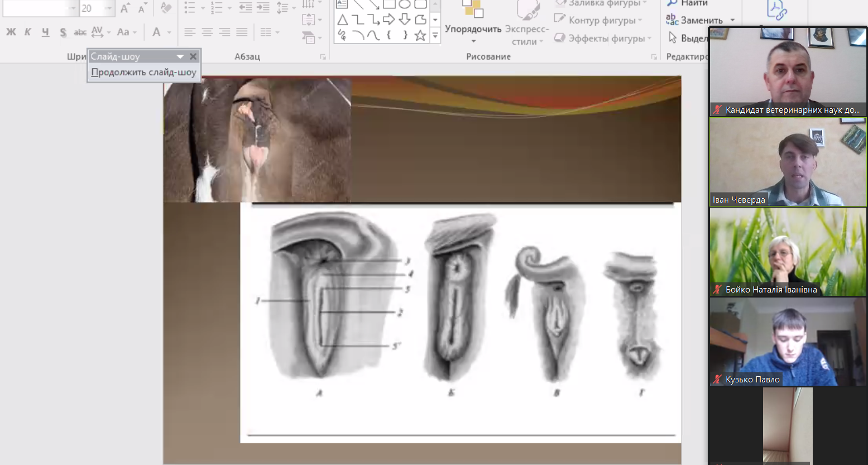The height and width of the screenshot is (465, 868).
Task: Toggle strikethrough (abc) formatting
Action: [x=80, y=32]
